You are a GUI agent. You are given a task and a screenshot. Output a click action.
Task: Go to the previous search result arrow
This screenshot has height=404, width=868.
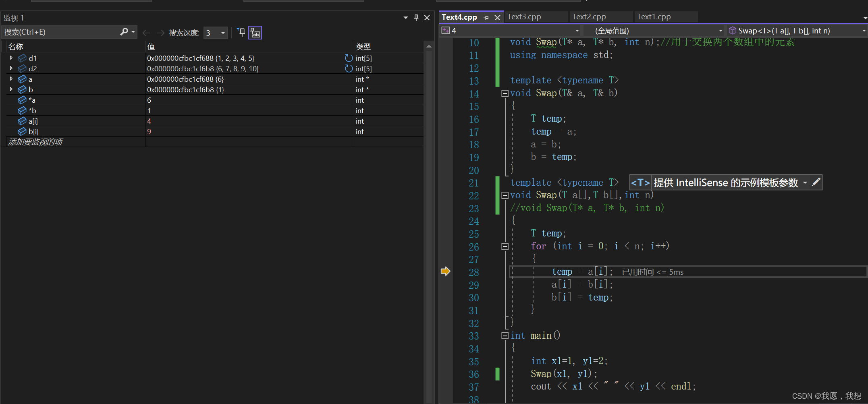146,33
